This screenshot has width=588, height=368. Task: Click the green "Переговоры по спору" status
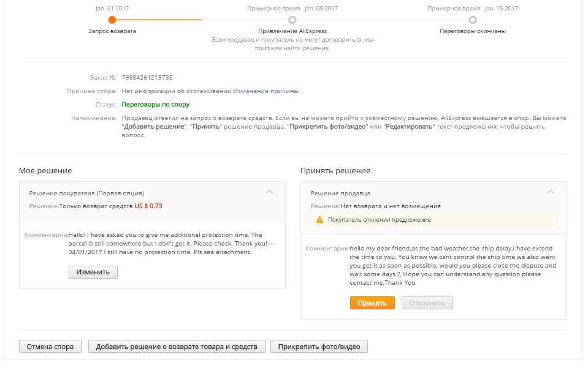[x=156, y=105]
